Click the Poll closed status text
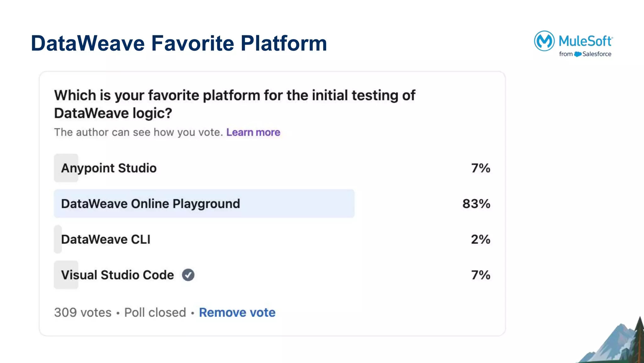644x363 pixels. [x=155, y=312]
